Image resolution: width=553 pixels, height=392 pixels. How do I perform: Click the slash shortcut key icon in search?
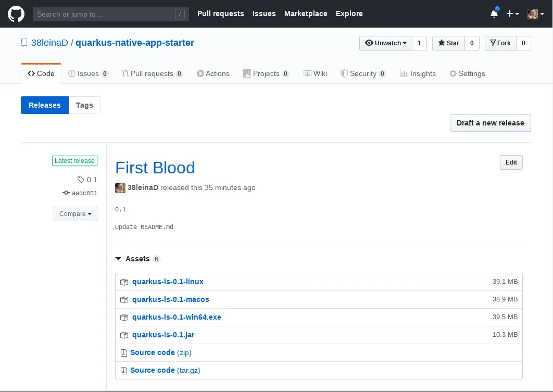click(x=180, y=14)
